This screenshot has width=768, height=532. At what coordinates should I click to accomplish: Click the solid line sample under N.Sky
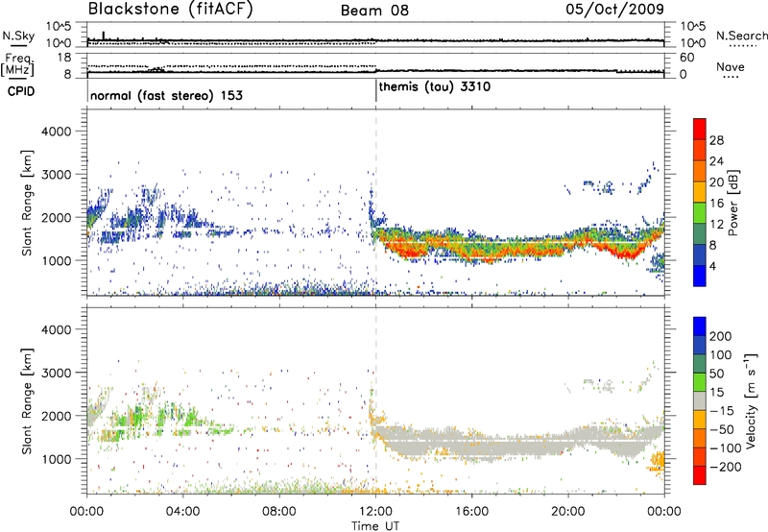click(x=18, y=45)
